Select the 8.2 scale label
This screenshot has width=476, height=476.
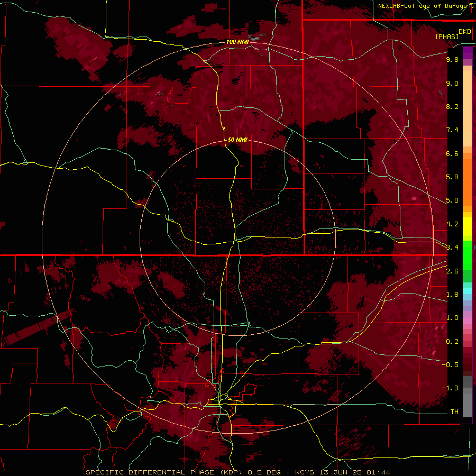pos(452,106)
